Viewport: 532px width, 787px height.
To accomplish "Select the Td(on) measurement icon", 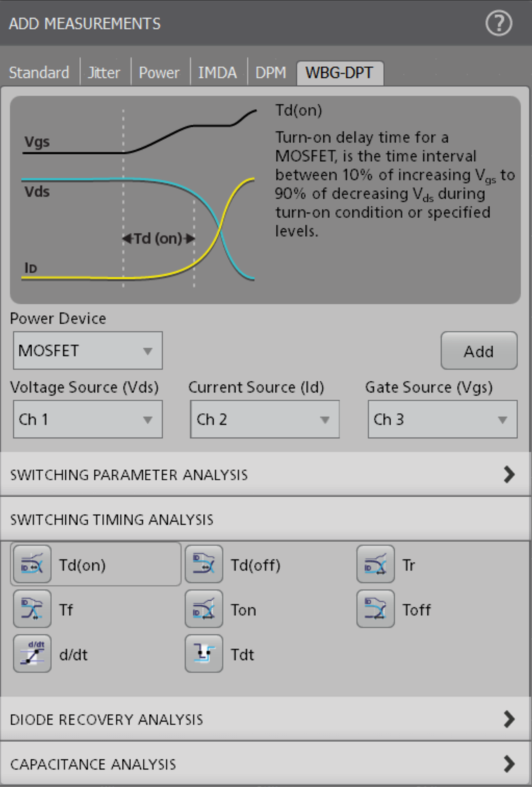I will (32, 565).
